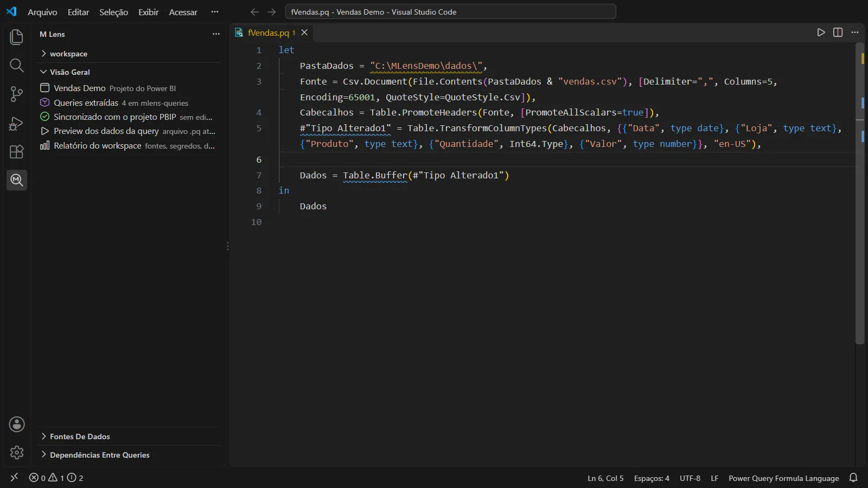Open the Editar menu
868x488 pixels.
78,12
